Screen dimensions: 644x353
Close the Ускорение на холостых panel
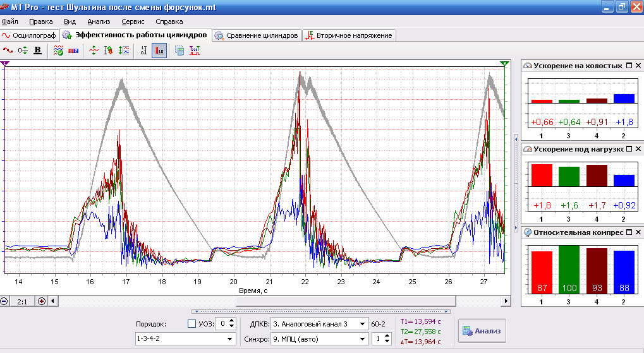coord(638,66)
